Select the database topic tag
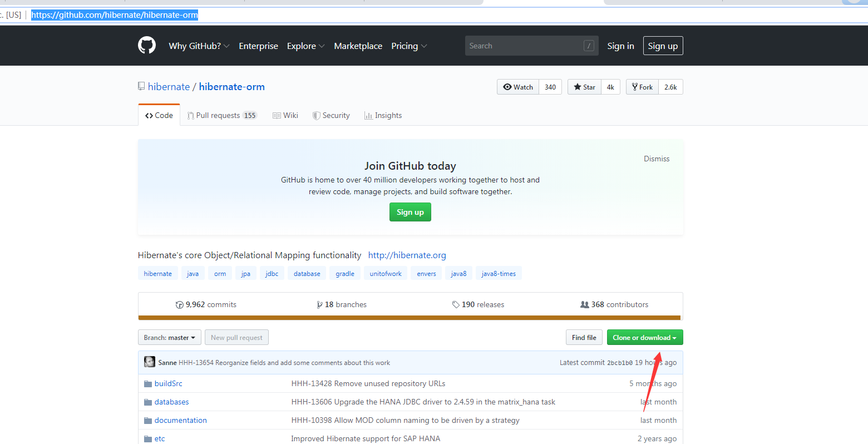 [x=307, y=274]
